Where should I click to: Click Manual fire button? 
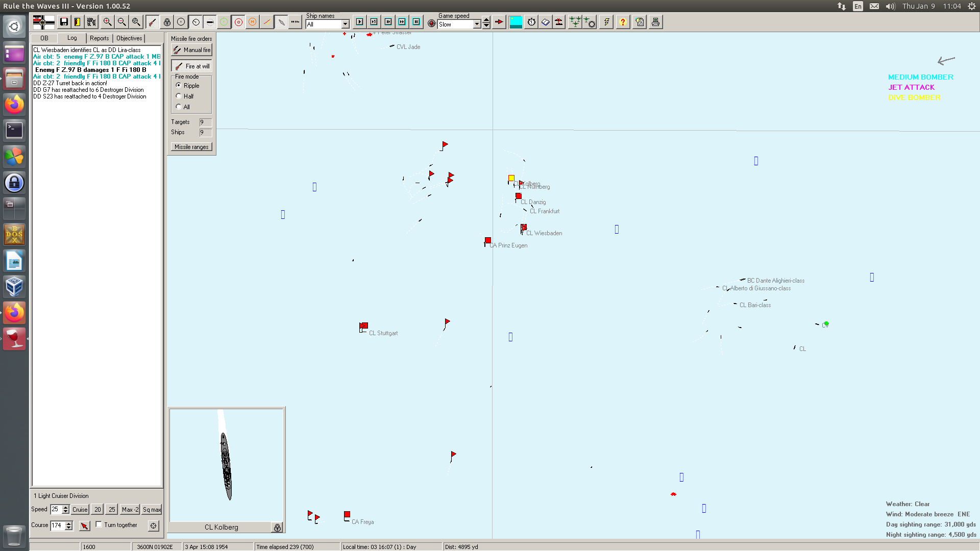coord(191,50)
